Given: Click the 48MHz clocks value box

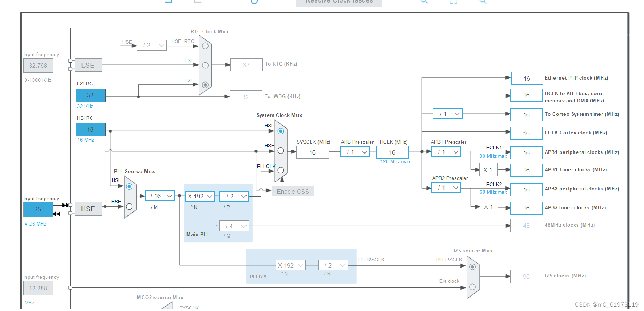Looking at the screenshot, I should tap(527, 226).
